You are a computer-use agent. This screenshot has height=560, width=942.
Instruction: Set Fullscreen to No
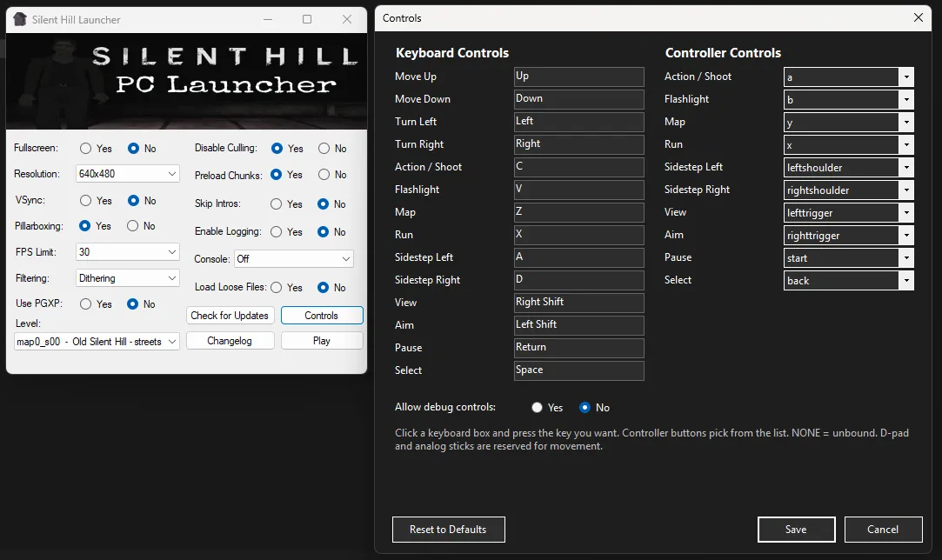pos(133,149)
